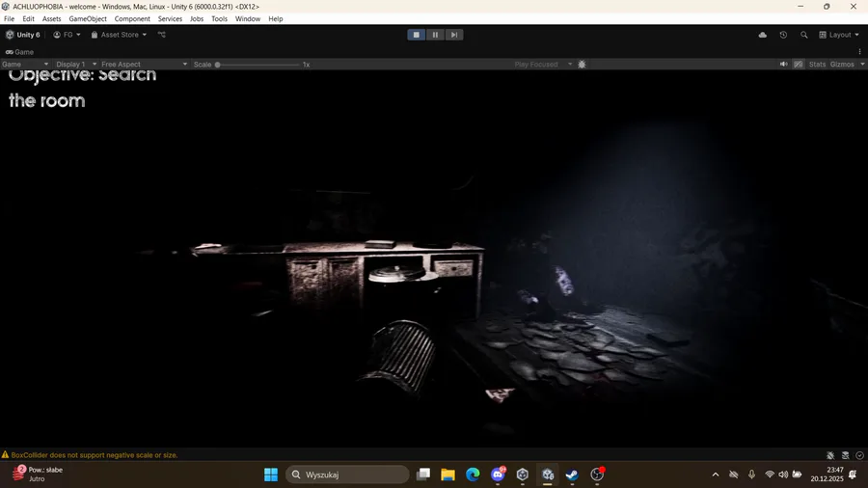Click the microphone tray icon
The height and width of the screenshot is (488, 868).
click(751, 474)
